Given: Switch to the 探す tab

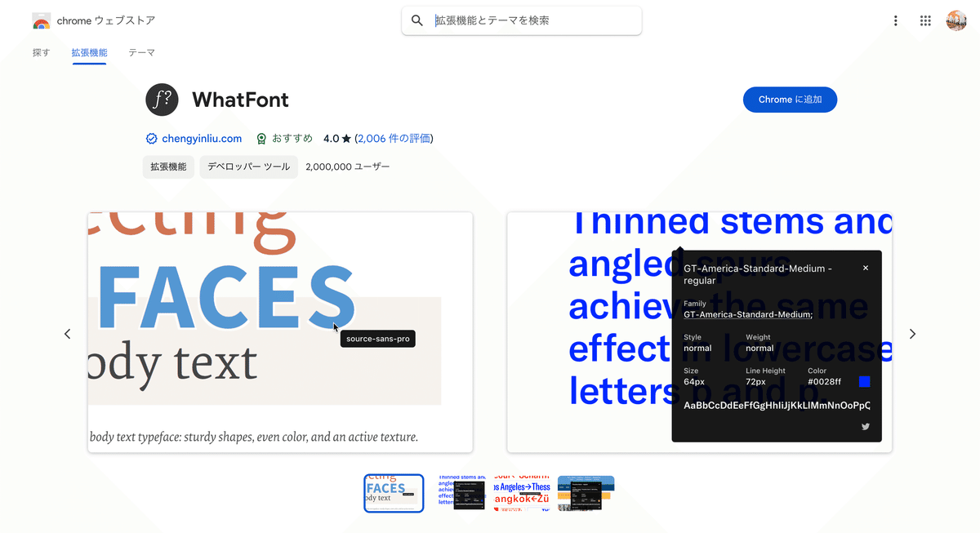Looking at the screenshot, I should pyautogui.click(x=41, y=52).
